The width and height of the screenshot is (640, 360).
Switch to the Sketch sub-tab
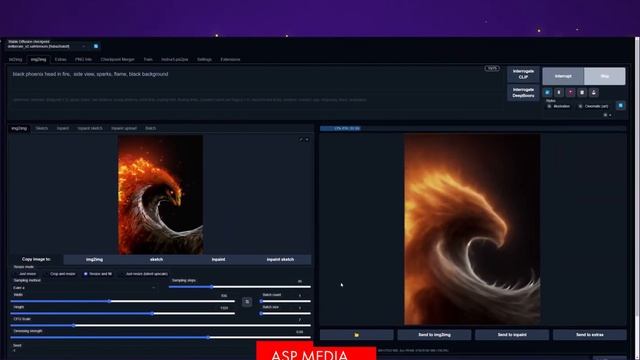pos(42,128)
